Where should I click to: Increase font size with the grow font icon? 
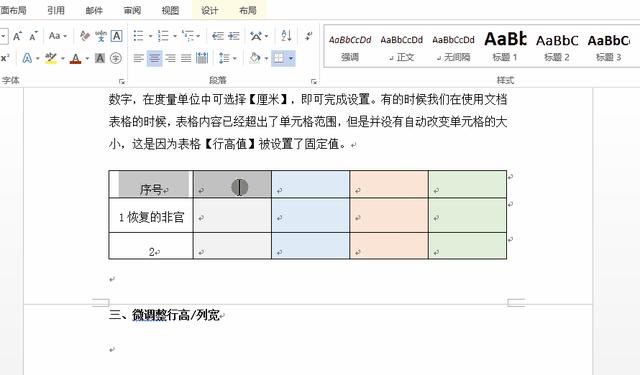[17, 36]
